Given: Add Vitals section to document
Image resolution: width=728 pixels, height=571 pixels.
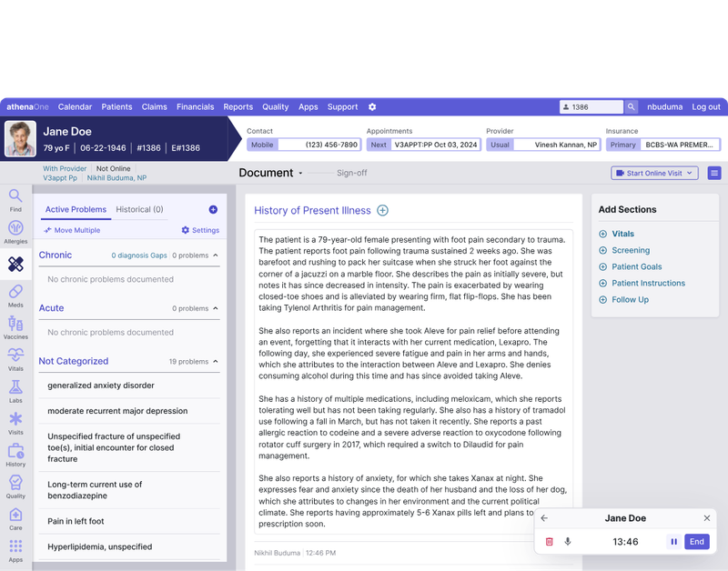Looking at the screenshot, I should tap(619, 234).
